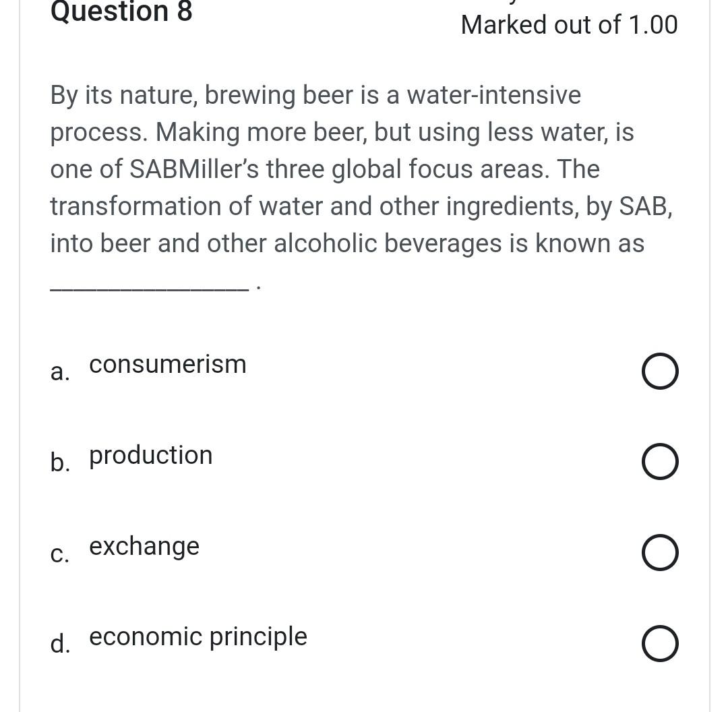This screenshot has width=728, height=712.
Task: Click the 'Marked out of 1.00' text
Action: point(569,24)
